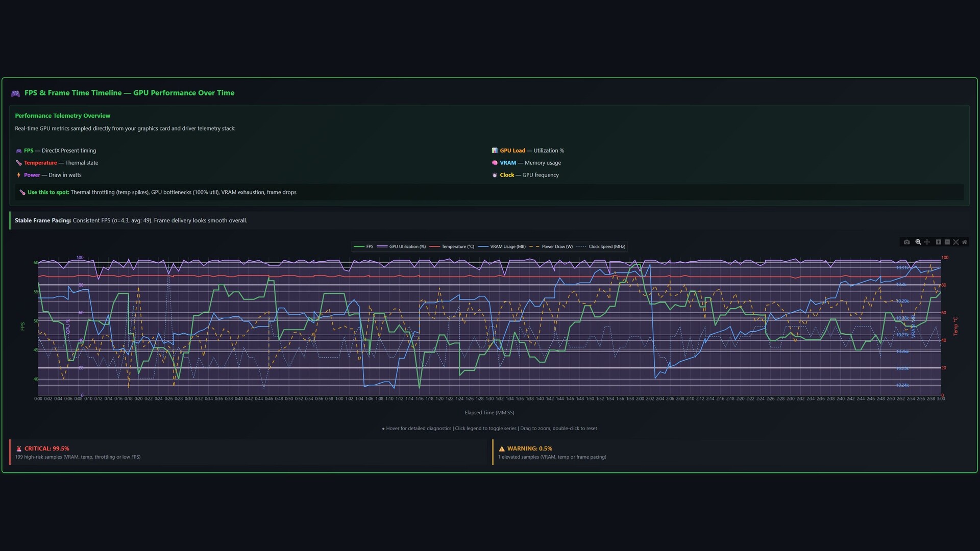This screenshot has height=551, width=980.
Task: Click the siren icon beside CRITICAL
Action: [19, 449]
